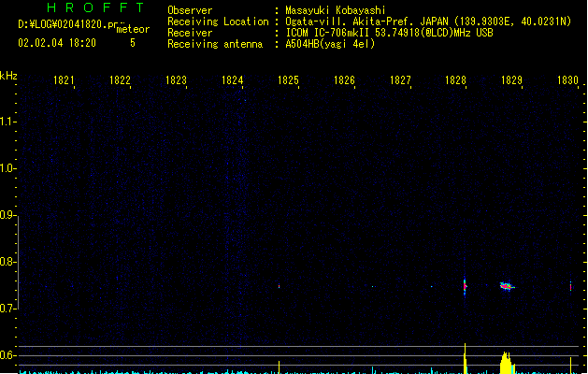Screen dimensions: 588x374
Task: Click the meteor count value 5
Action: tap(133, 43)
